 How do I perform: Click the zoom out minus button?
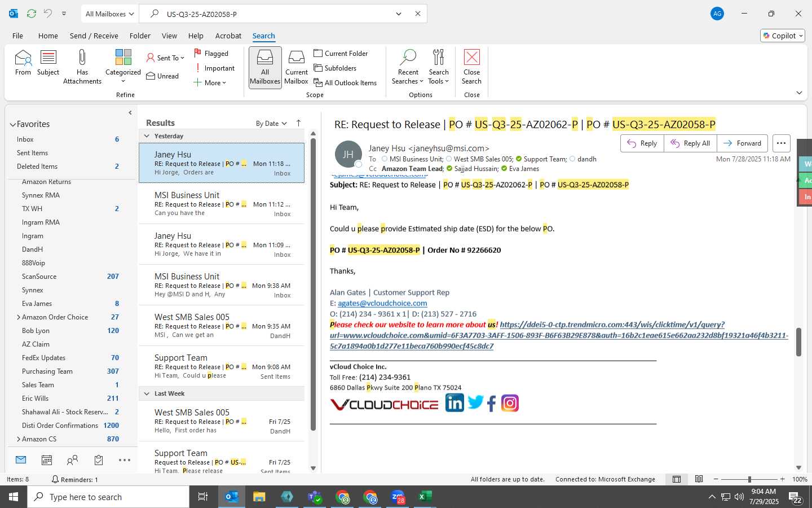click(x=716, y=479)
